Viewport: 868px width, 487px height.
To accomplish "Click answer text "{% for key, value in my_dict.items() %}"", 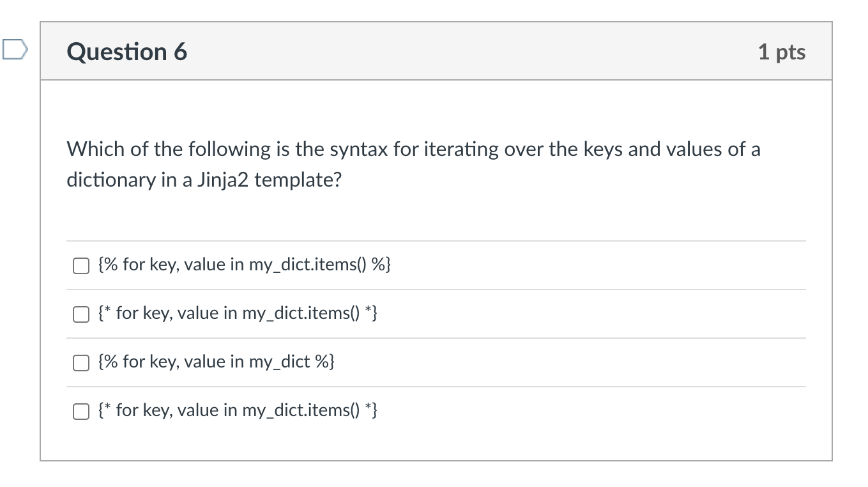I will pyautogui.click(x=245, y=265).
